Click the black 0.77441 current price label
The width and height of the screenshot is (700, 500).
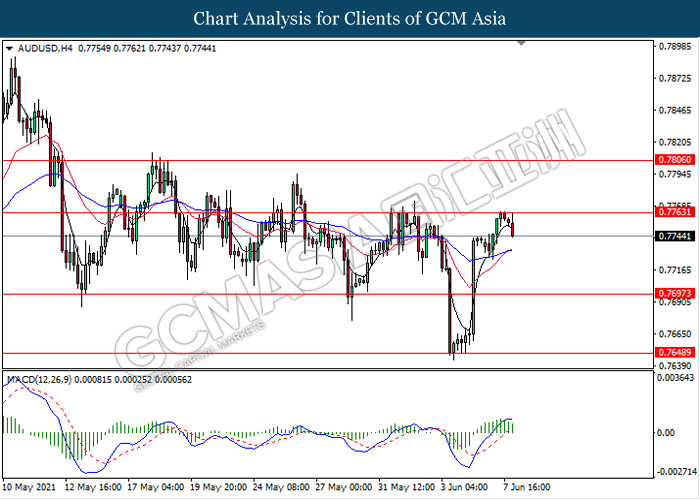pos(675,236)
